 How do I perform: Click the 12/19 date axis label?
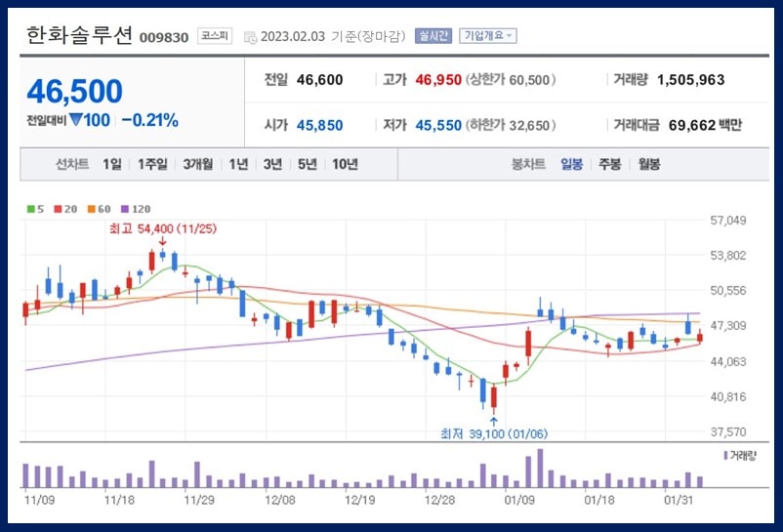(x=359, y=500)
